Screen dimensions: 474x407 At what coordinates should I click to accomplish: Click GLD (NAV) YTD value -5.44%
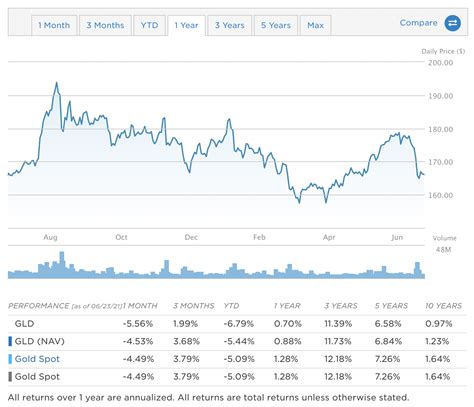(x=239, y=341)
